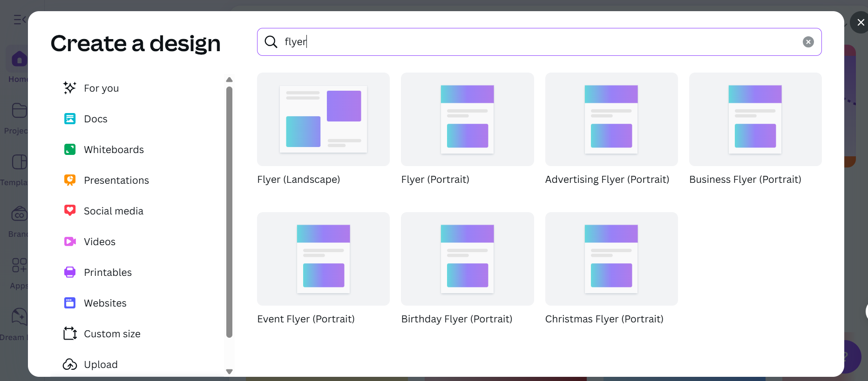Click the category list scrollbar down arrow
868x381 pixels.
(x=229, y=371)
